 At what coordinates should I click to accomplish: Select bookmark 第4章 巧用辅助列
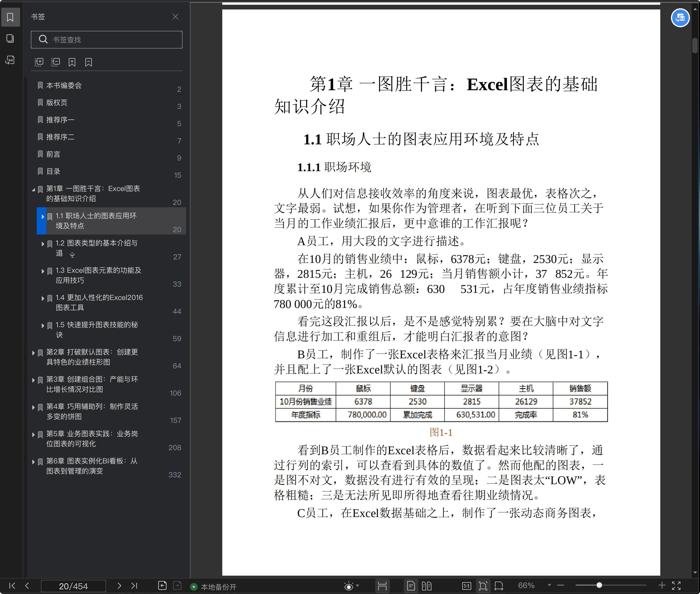92,412
